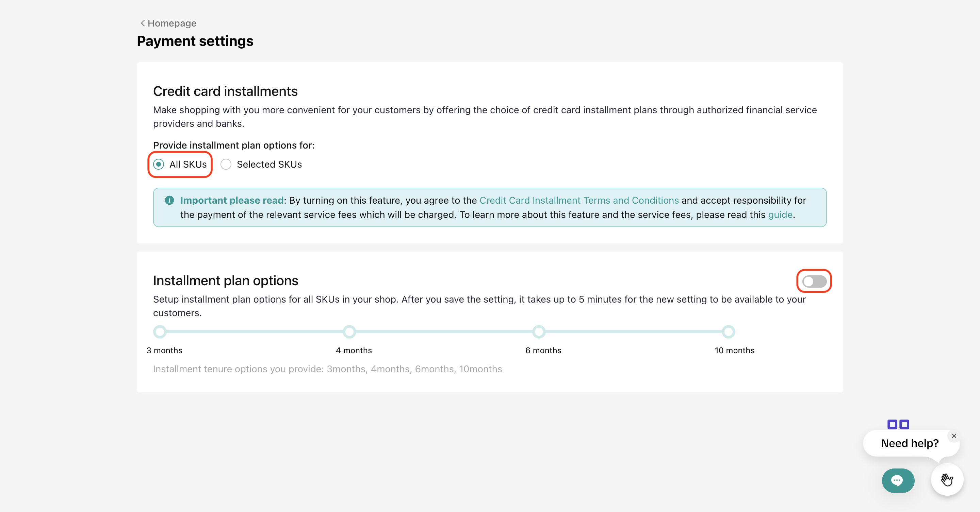The image size is (980, 512).
Task: Open the green chat bubble icon
Action: point(898,480)
